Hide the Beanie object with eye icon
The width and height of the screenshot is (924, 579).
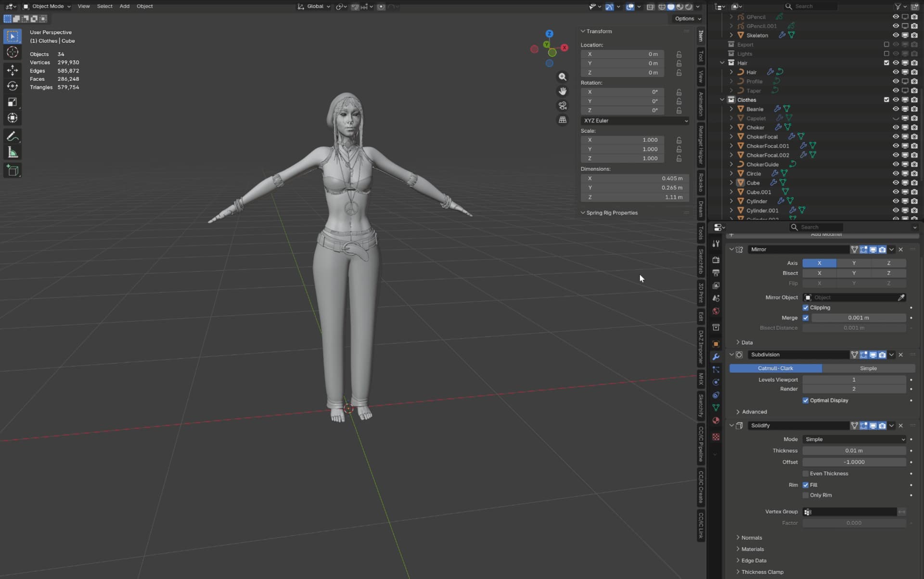896,109
